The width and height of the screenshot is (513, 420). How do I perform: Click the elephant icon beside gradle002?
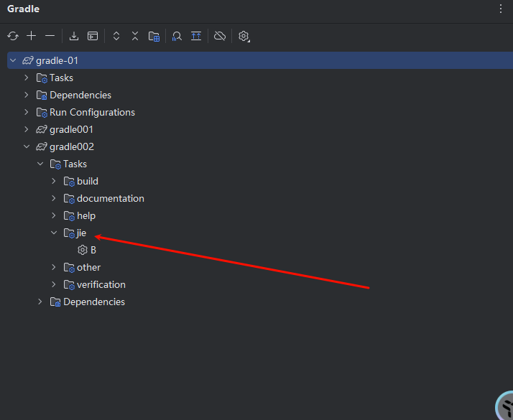point(41,146)
